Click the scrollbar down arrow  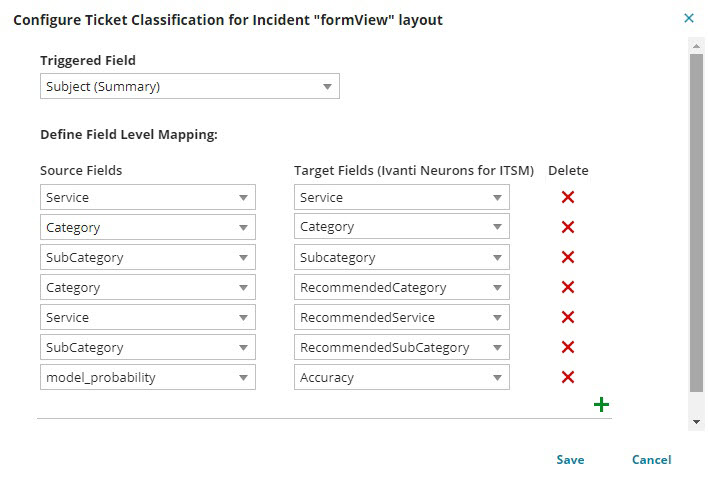696,423
